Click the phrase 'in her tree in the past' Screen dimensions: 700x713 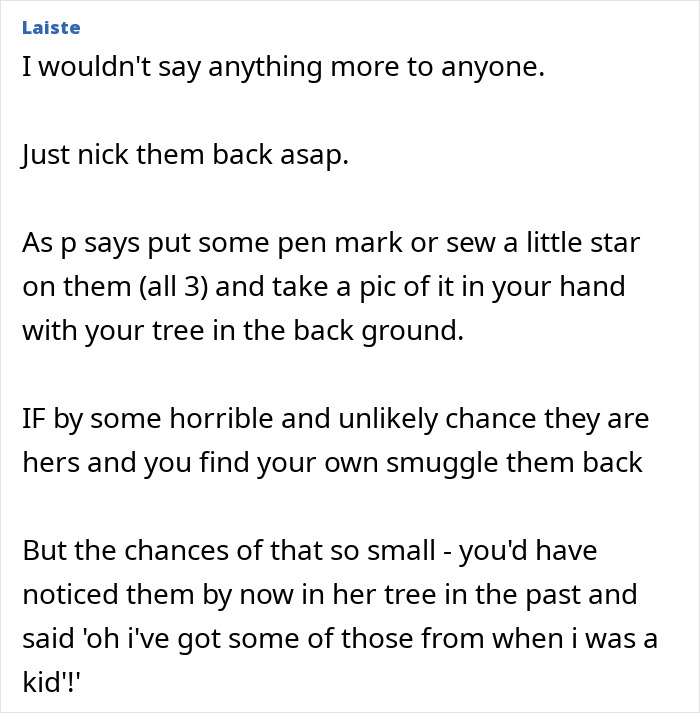pos(475,594)
